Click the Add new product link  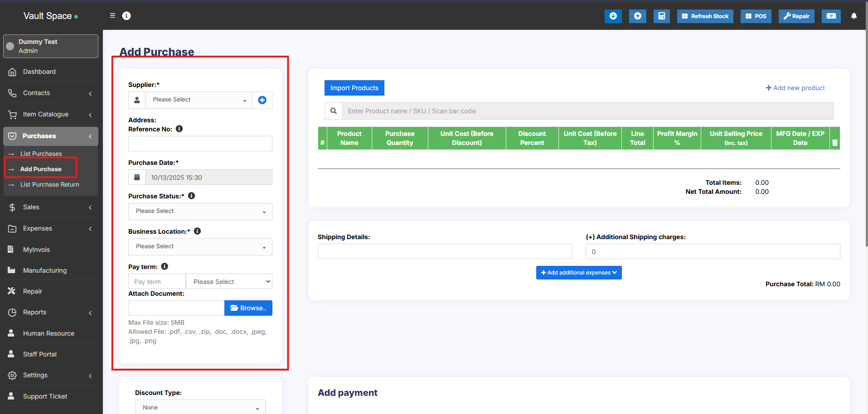point(795,88)
